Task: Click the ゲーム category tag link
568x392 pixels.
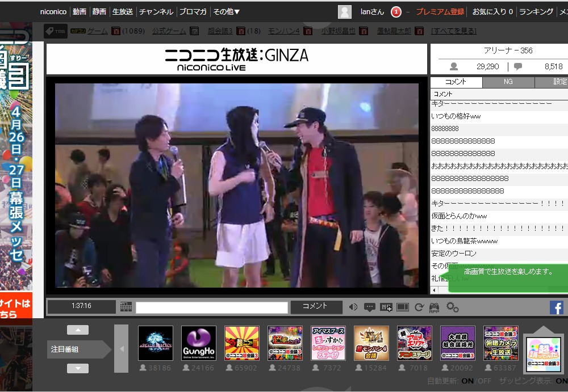Action: point(98,31)
